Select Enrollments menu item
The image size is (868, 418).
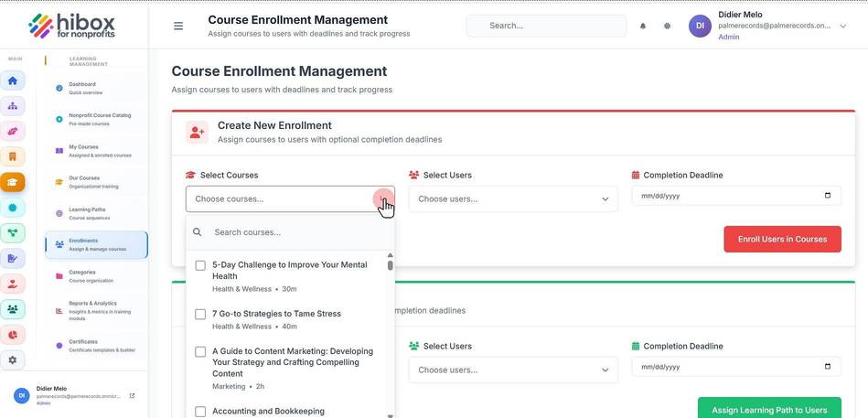tap(96, 245)
